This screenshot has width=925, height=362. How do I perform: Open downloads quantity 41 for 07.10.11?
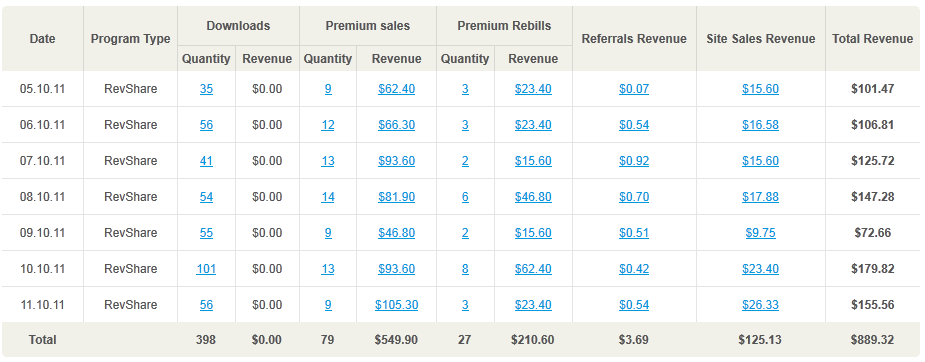(206, 161)
